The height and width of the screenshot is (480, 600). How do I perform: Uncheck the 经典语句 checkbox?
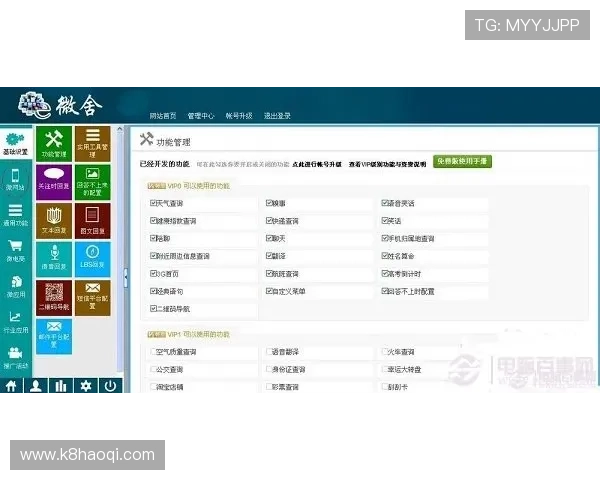click(153, 291)
